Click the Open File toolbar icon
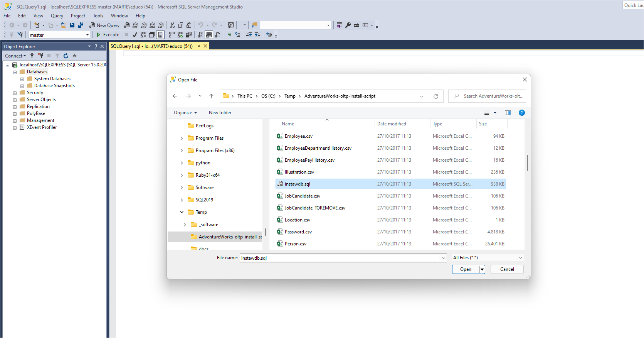The height and width of the screenshot is (338, 644). pos(63,25)
